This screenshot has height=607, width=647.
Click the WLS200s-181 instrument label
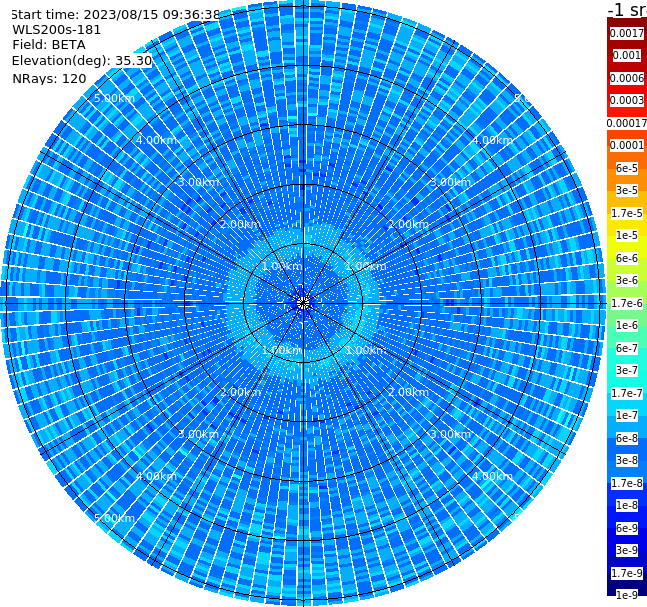[57, 30]
